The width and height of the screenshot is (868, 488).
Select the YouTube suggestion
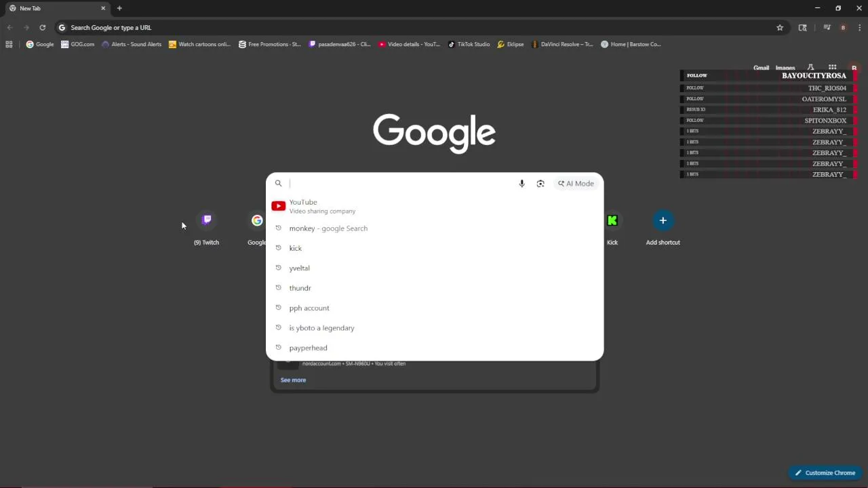434,206
